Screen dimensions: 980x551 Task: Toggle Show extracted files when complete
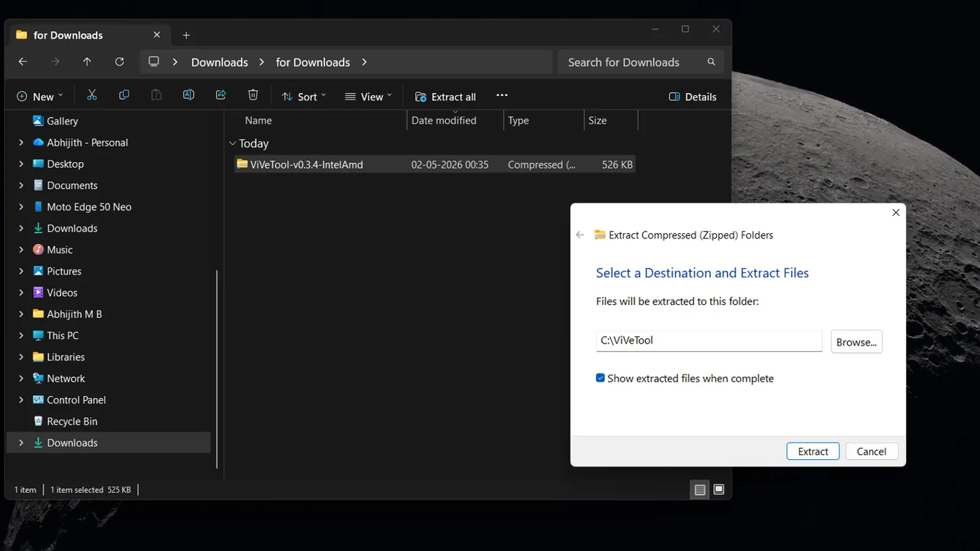tap(600, 378)
